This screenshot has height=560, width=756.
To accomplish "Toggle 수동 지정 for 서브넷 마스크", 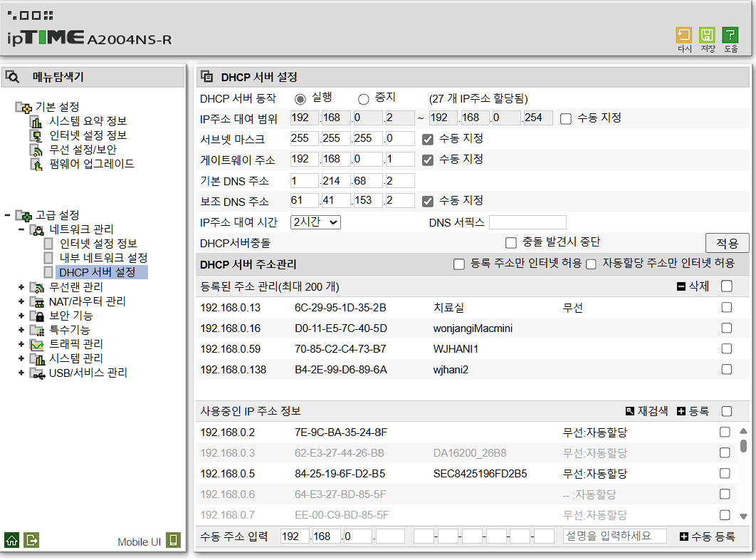I will tap(427, 140).
